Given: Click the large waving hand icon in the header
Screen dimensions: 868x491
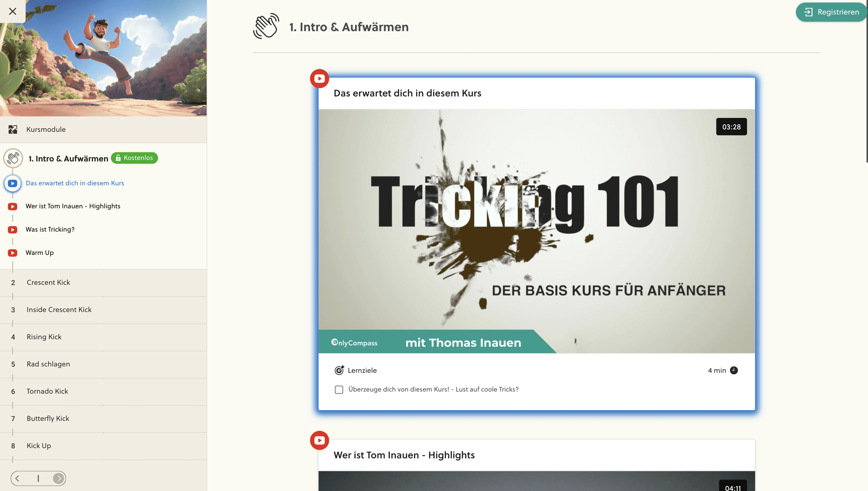Looking at the screenshot, I should click(x=266, y=26).
